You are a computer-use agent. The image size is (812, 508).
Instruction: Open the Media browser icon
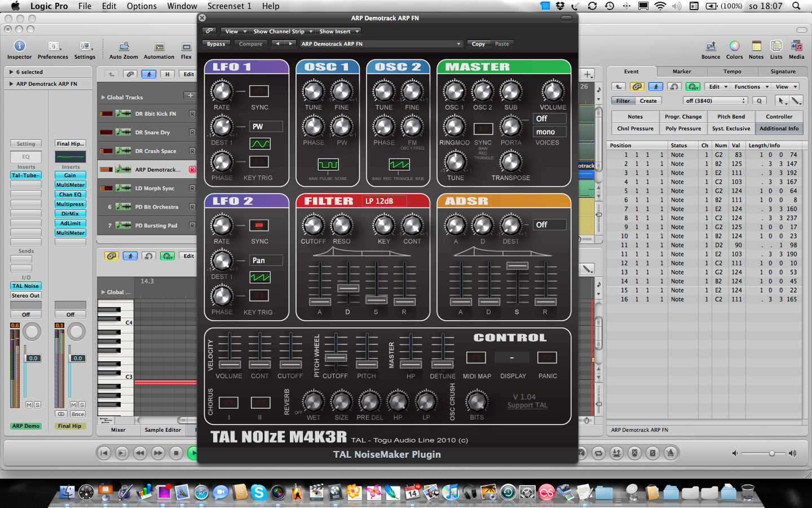(x=796, y=47)
